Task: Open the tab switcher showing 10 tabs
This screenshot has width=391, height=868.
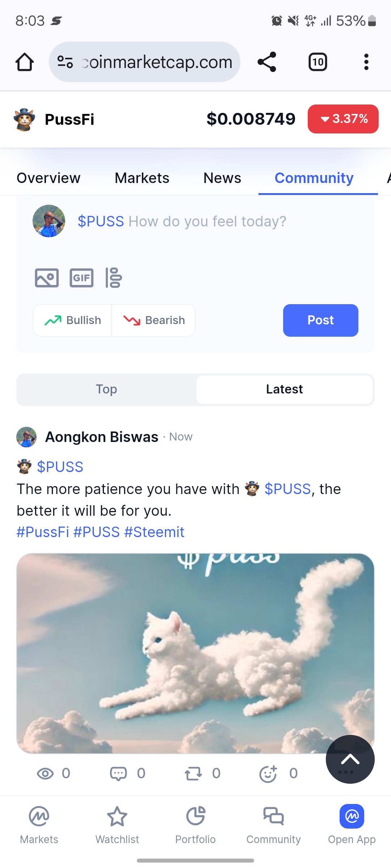Action: click(x=318, y=62)
